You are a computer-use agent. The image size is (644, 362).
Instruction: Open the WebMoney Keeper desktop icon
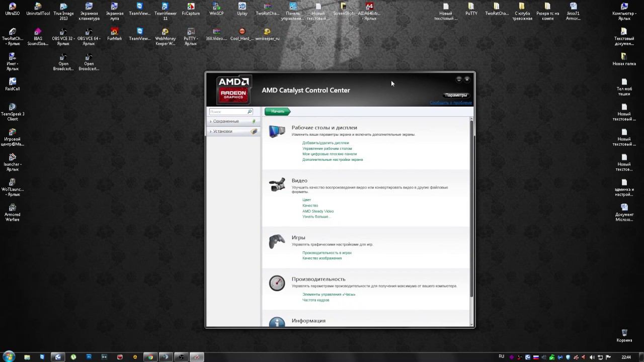tap(165, 37)
